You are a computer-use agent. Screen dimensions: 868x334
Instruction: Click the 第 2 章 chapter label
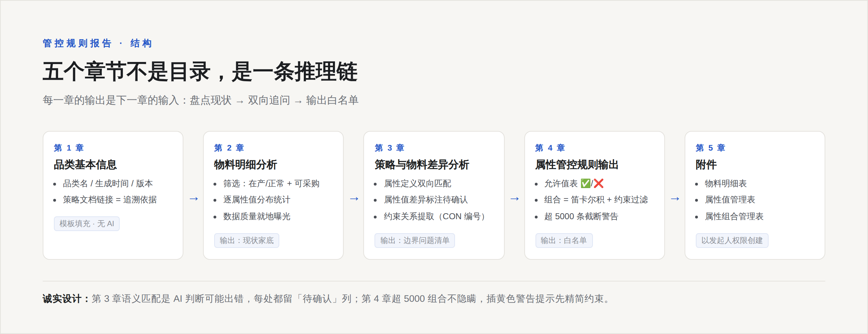pyautogui.click(x=229, y=148)
